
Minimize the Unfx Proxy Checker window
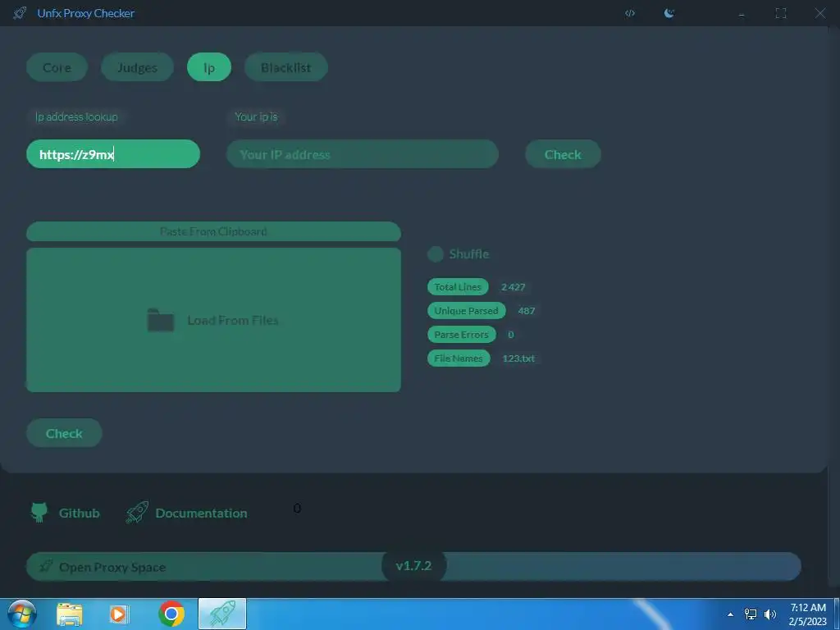[x=742, y=14]
